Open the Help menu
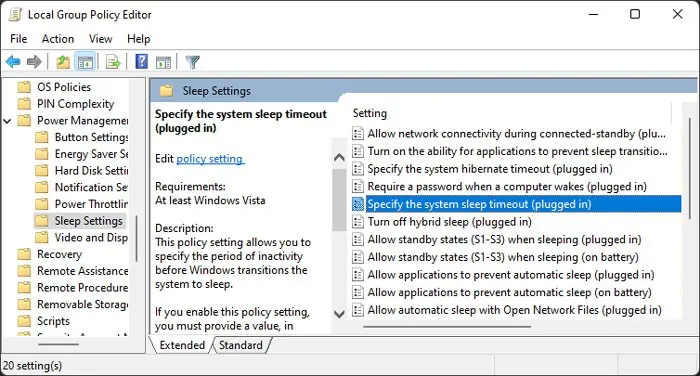 pos(138,39)
